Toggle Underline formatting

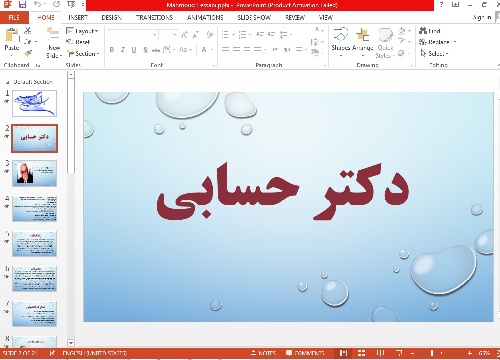click(x=134, y=50)
